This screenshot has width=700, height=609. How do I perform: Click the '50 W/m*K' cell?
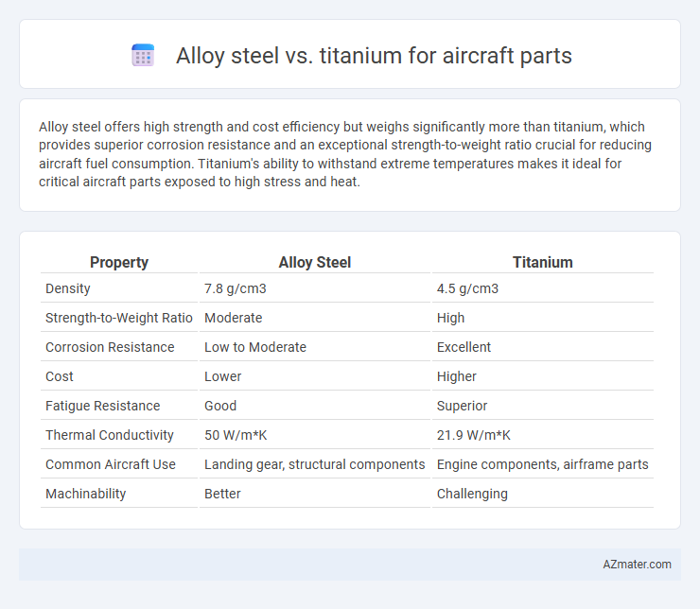pos(236,435)
